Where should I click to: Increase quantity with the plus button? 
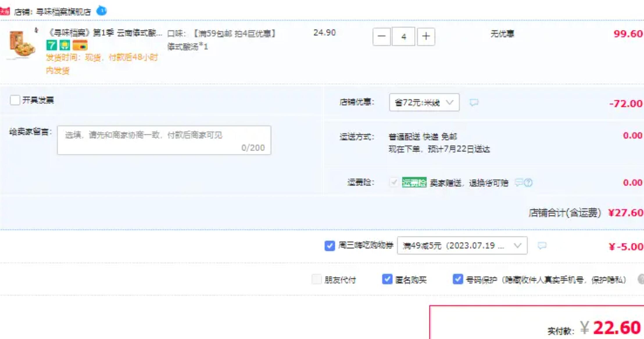click(426, 37)
